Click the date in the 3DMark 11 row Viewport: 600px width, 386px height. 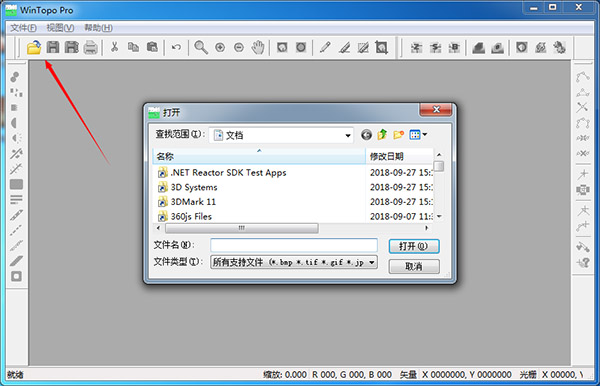coord(401,202)
